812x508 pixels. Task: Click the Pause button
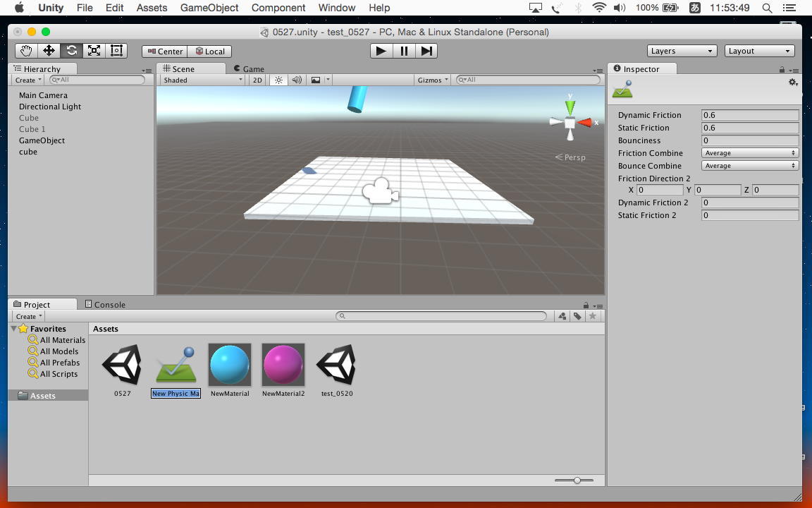click(x=404, y=51)
